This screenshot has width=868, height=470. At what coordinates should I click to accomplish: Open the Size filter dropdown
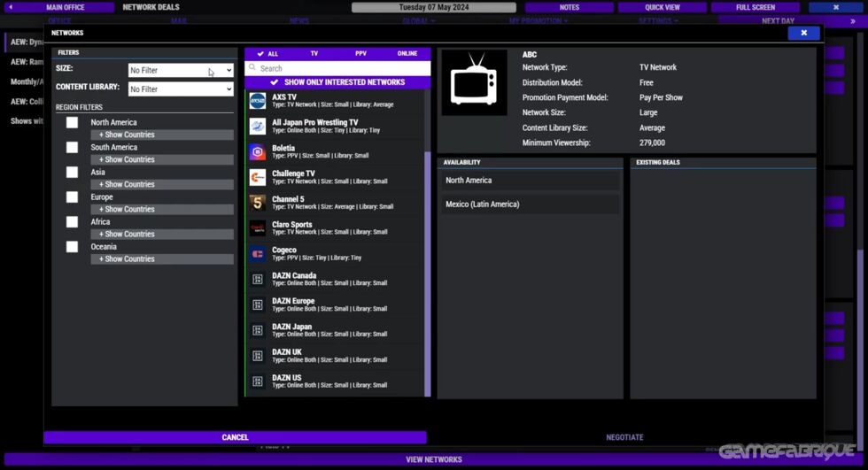click(x=180, y=70)
